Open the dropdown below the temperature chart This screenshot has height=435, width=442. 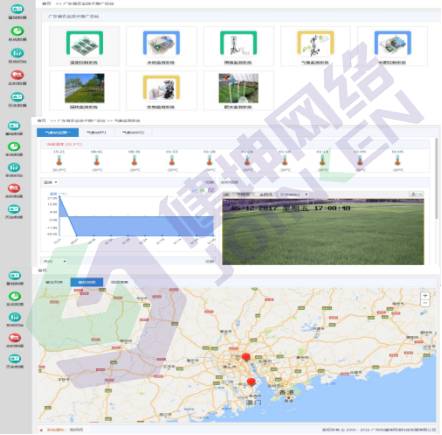[x=55, y=261]
